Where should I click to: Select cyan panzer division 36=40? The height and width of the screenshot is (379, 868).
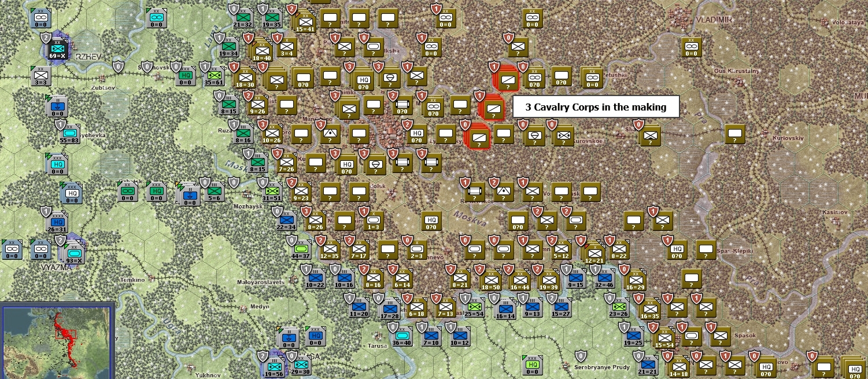[402, 336]
